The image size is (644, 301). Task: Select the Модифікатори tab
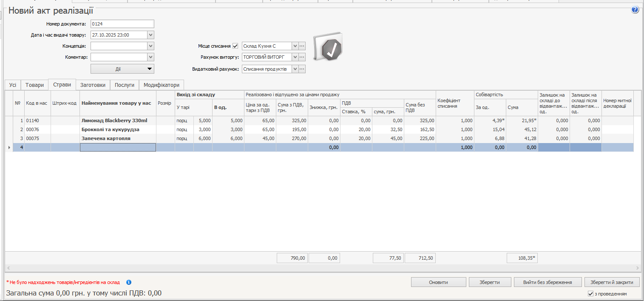pos(162,85)
